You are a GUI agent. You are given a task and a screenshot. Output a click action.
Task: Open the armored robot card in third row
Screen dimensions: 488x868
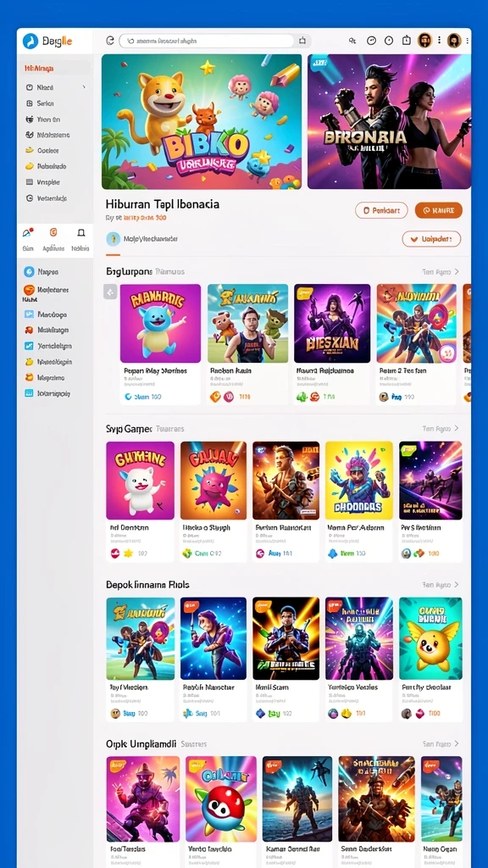tap(359, 638)
